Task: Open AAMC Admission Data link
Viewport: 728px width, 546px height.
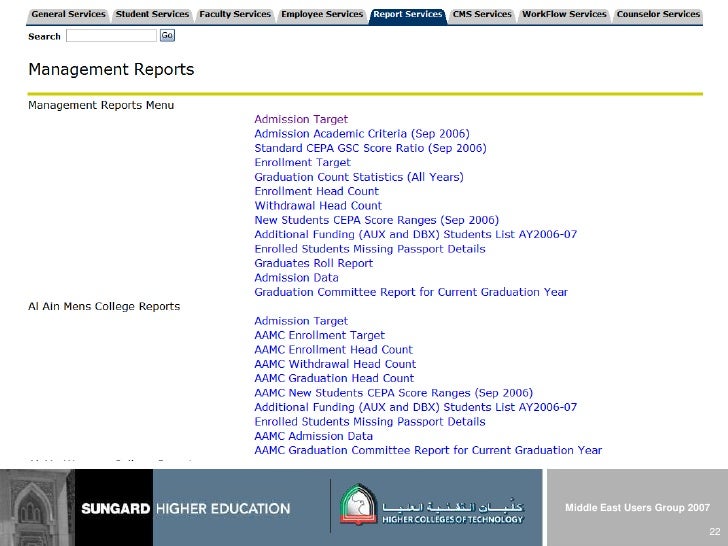Action: tap(313, 436)
